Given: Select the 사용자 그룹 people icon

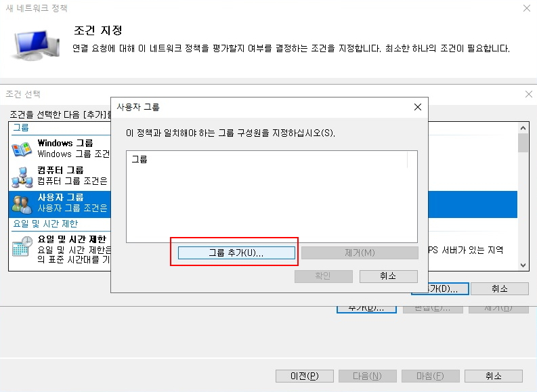Looking at the screenshot, I should point(22,202).
